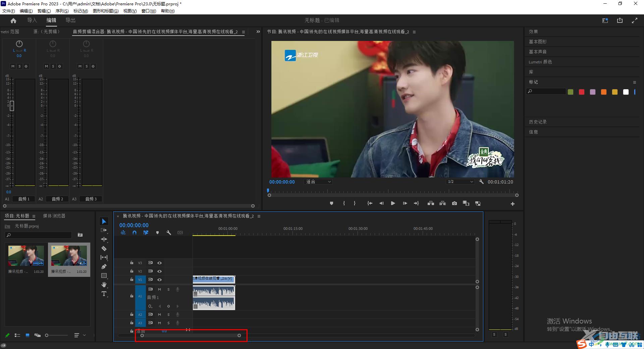Toggle lock on track V1
Image resolution: width=644 pixels, height=349 pixels.
[x=132, y=279]
